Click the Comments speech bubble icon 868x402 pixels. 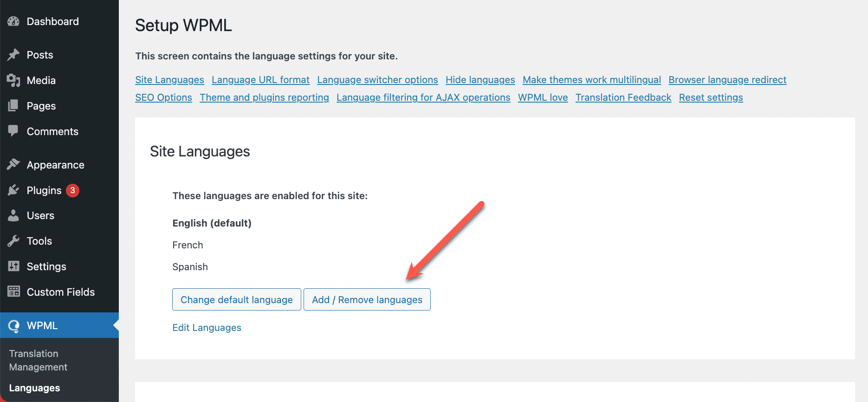[x=13, y=131]
